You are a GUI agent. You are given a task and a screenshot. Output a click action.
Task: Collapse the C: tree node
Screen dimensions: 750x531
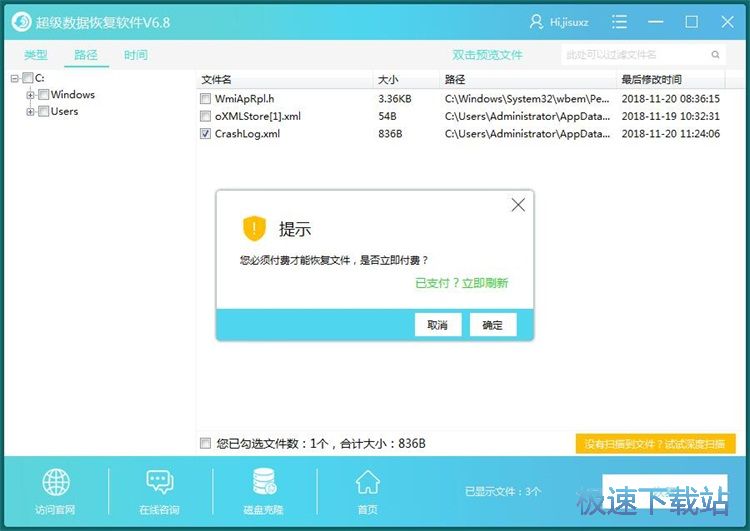15,78
